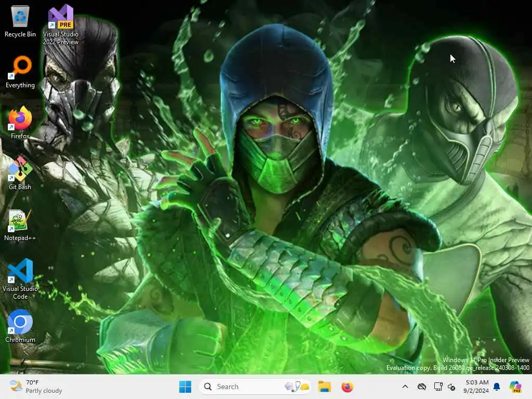Select the Visual Studio Code shortcut
The width and height of the screenshot is (532, 399).
(x=20, y=279)
